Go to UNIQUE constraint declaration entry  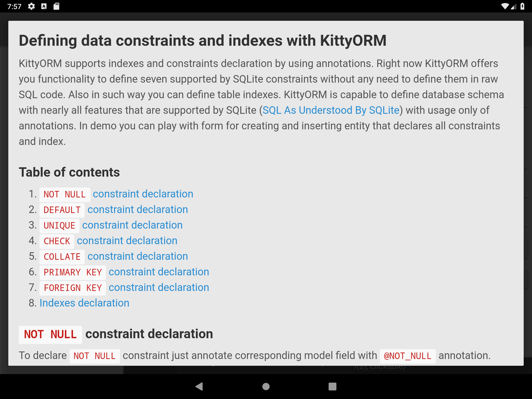[111, 225]
